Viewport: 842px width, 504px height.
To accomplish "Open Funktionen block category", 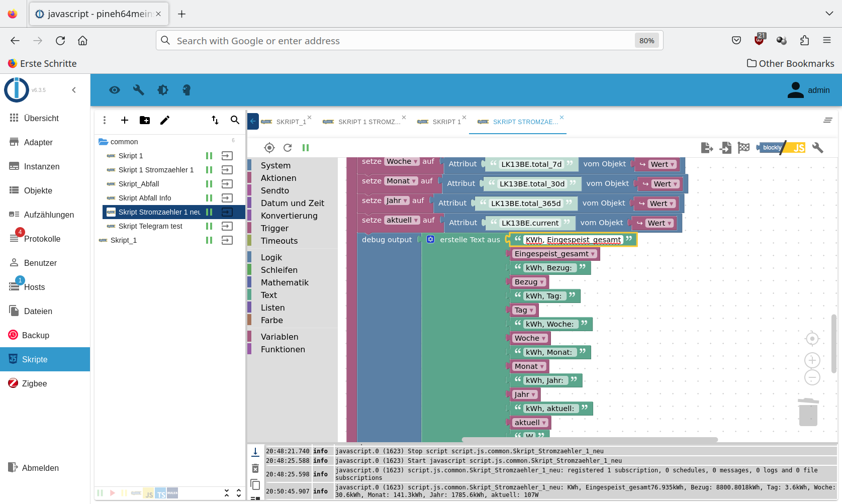I will coord(283,349).
